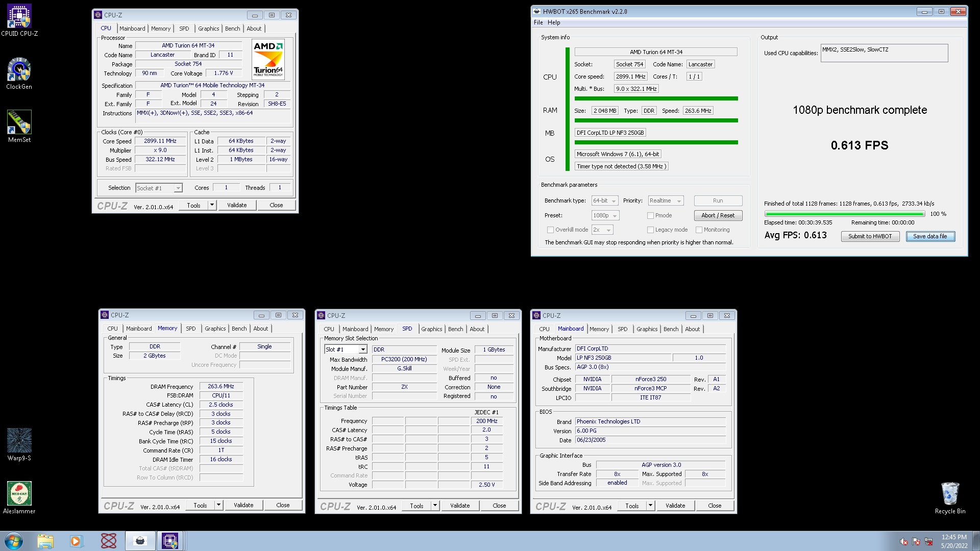Image resolution: width=980 pixels, height=551 pixels.
Task: Open the Overkill mode 2x dropdown
Action: [602, 230]
